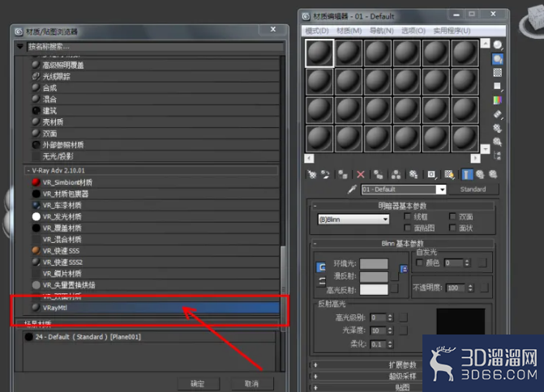This screenshot has width=544, height=392.
Task: Click Get Material icon in editor toolbar
Action: tap(312, 175)
